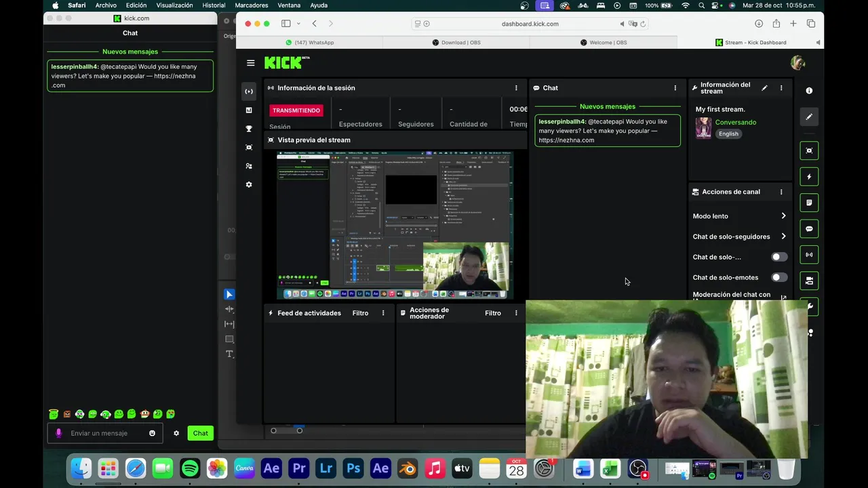Click the dashboard.kick.com address bar
Viewport: 868px width, 488px height.
pyautogui.click(x=530, y=24)
